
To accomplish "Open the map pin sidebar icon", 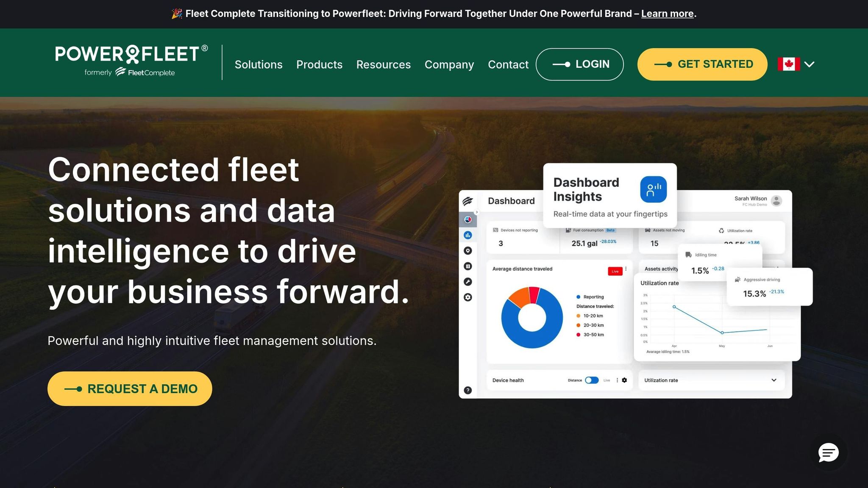I will (468, 251).
